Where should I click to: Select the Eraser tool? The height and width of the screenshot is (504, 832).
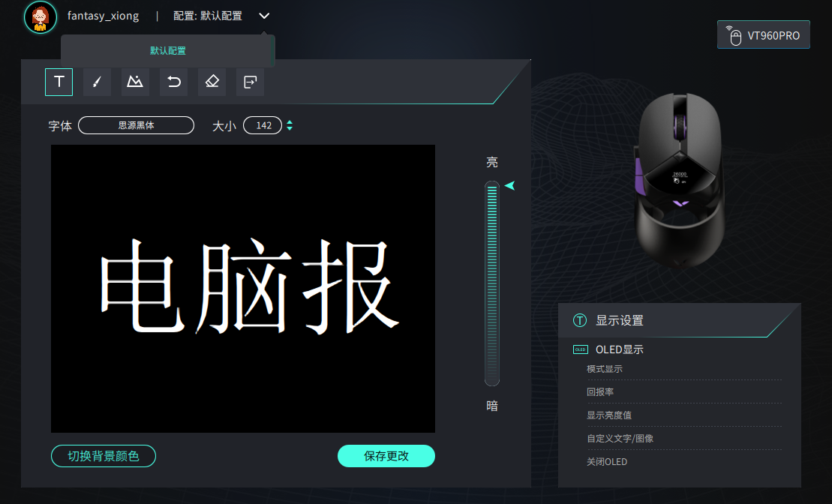pyautogui.click(x=212, y=82)
